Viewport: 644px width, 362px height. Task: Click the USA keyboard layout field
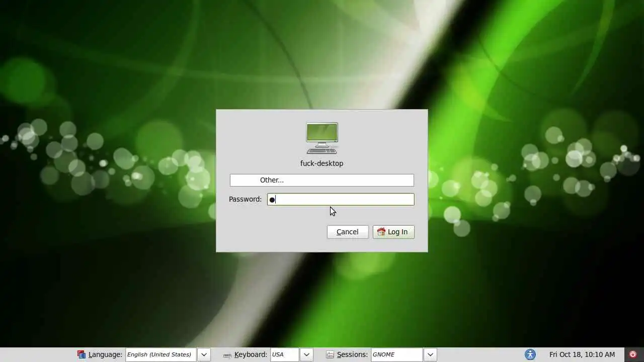[285, 354]
